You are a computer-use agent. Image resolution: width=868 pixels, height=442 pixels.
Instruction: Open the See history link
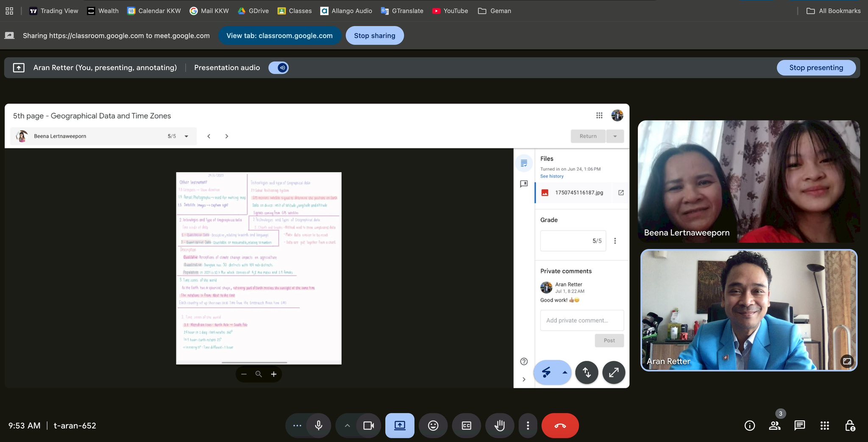(552, 176)
